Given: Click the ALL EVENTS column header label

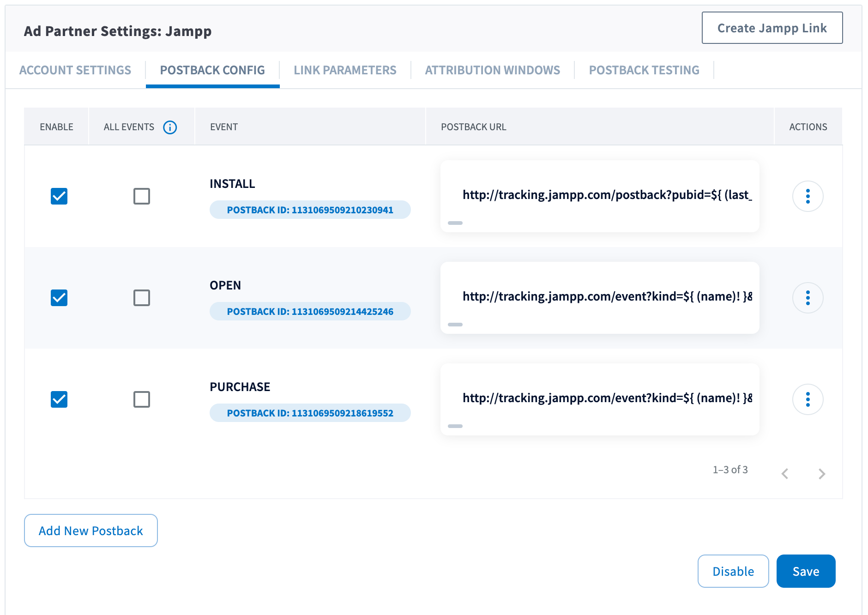Looking at the screenshot, I should [129, 127].
